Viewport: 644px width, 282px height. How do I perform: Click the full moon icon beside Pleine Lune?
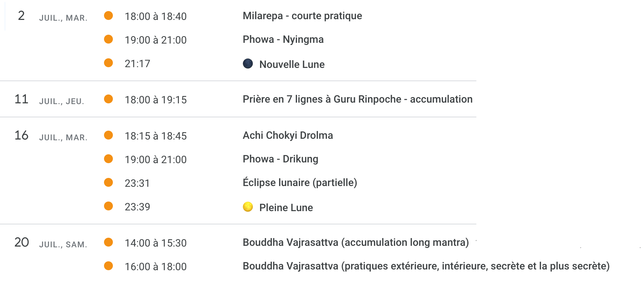(248, 207)
